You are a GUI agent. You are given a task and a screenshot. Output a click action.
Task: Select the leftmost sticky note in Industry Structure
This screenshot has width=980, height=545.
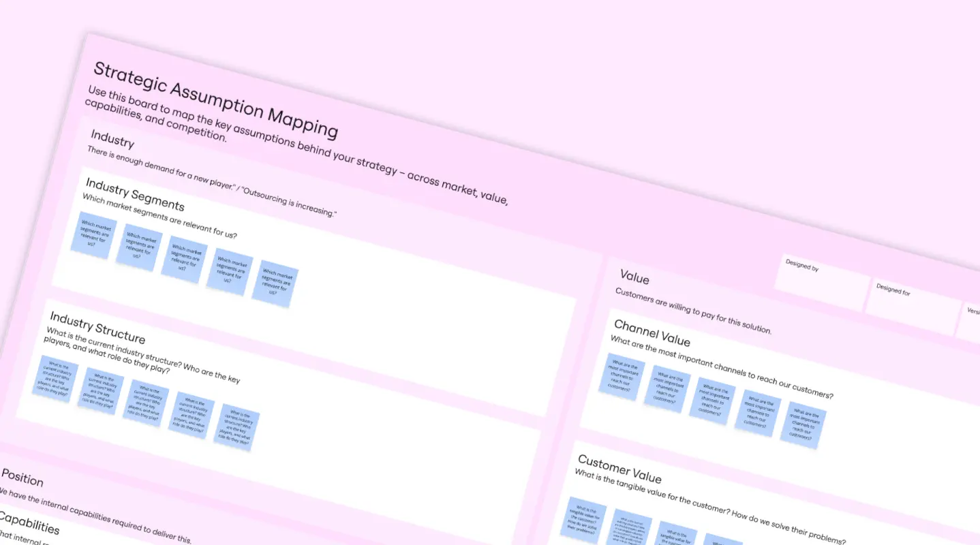(55, 378)
